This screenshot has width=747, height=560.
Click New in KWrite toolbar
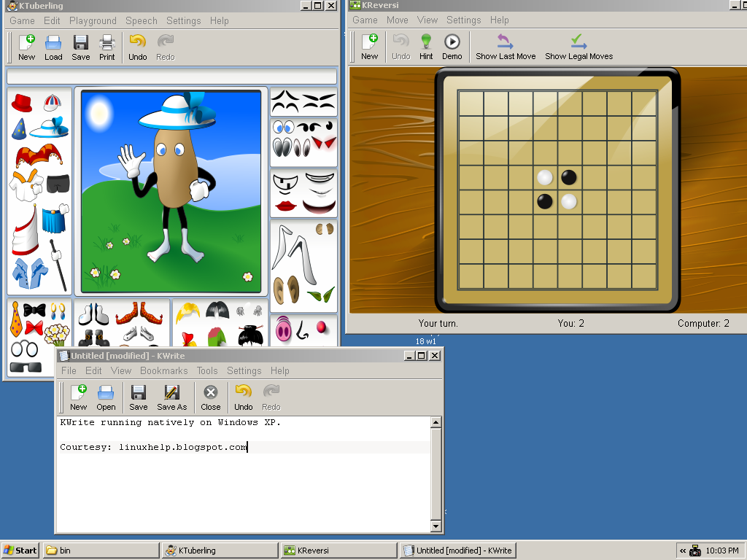coord(78,398)
